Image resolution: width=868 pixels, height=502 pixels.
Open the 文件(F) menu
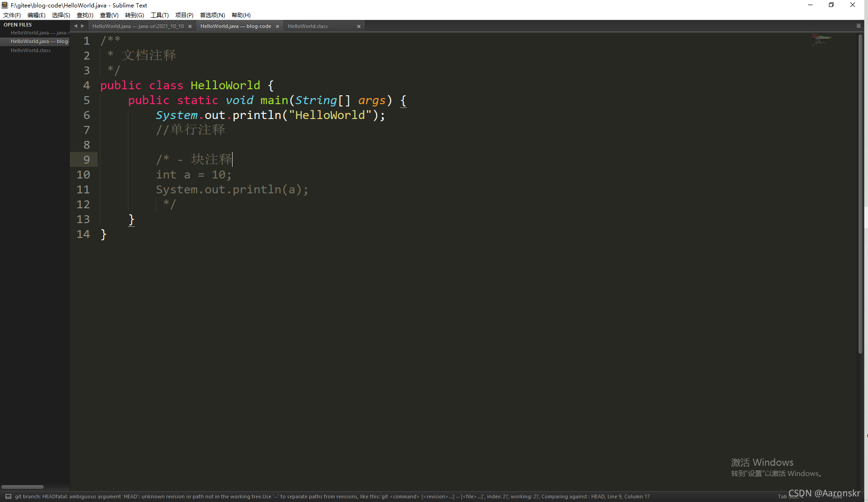[x=12, y=15]
